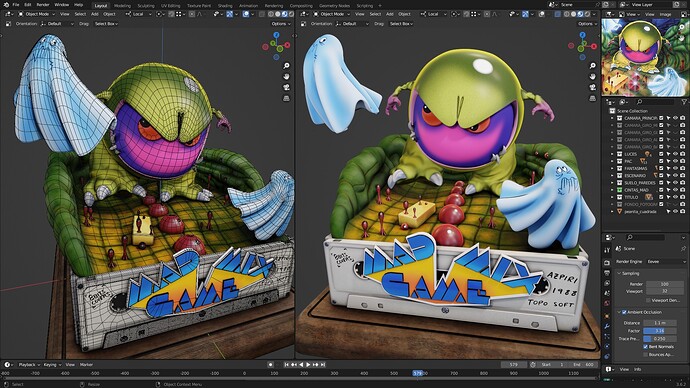
Task: Click the Image menu in the image editor header
Action: pos(665,14)
